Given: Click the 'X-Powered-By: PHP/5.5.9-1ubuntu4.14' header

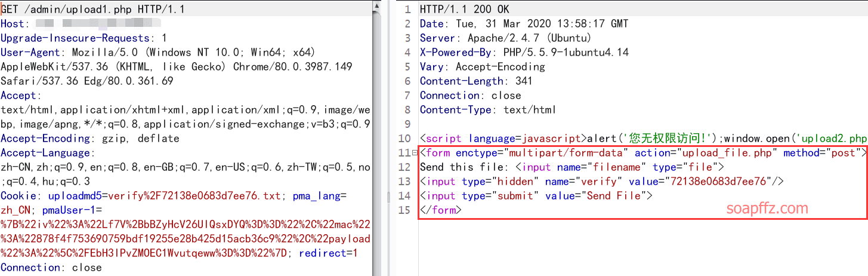Looking at the screenshot, I should [x=524, y=53].
